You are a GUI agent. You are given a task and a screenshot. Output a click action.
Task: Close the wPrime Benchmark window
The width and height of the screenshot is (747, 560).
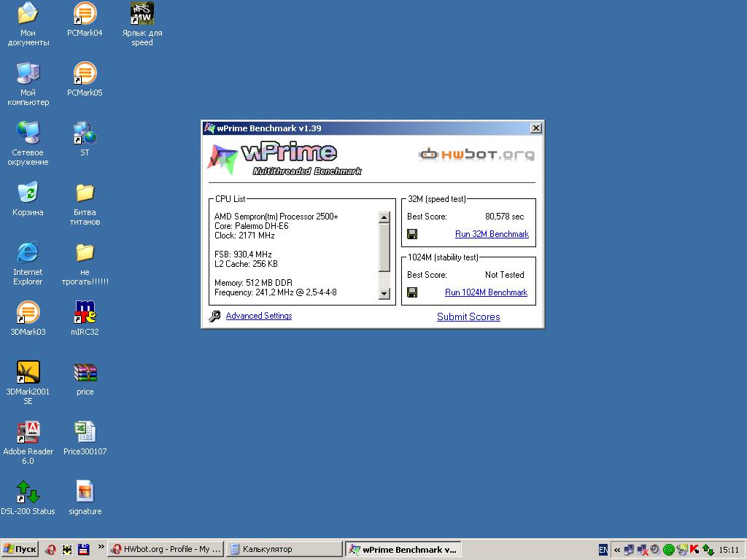coord(536,128)
